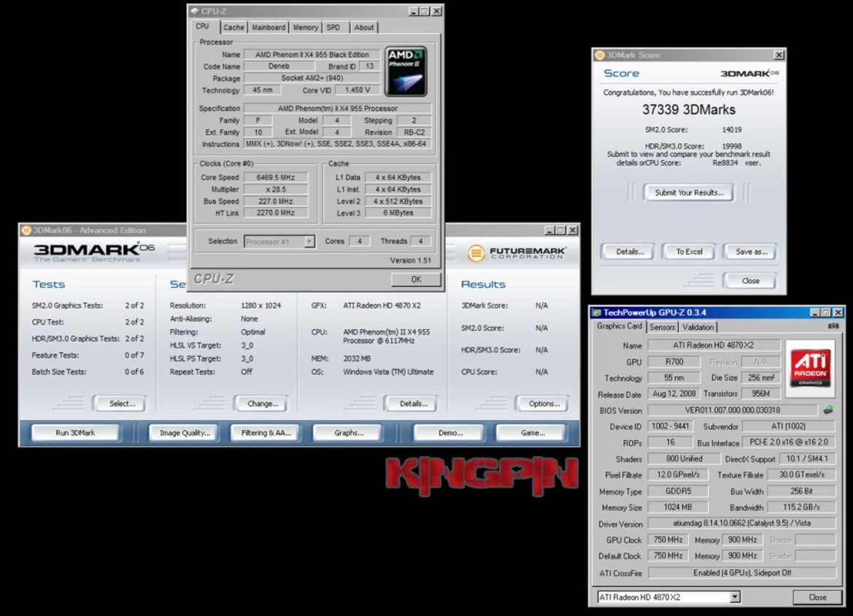Image resolution: width=853 pixels, height=616 pixels.
Task: Click the Resolution 1280 x 1024 value
Action: [x=260, y=306]
